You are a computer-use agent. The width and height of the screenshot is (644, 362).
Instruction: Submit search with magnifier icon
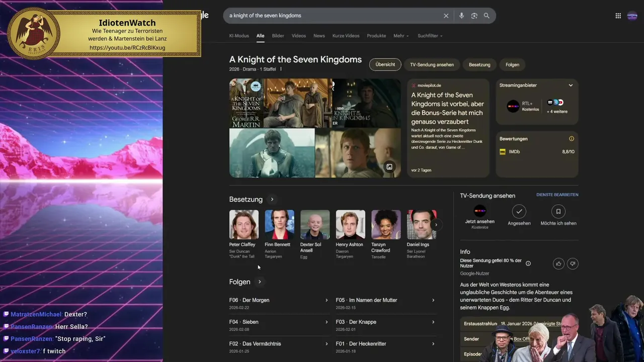(487, 16)
